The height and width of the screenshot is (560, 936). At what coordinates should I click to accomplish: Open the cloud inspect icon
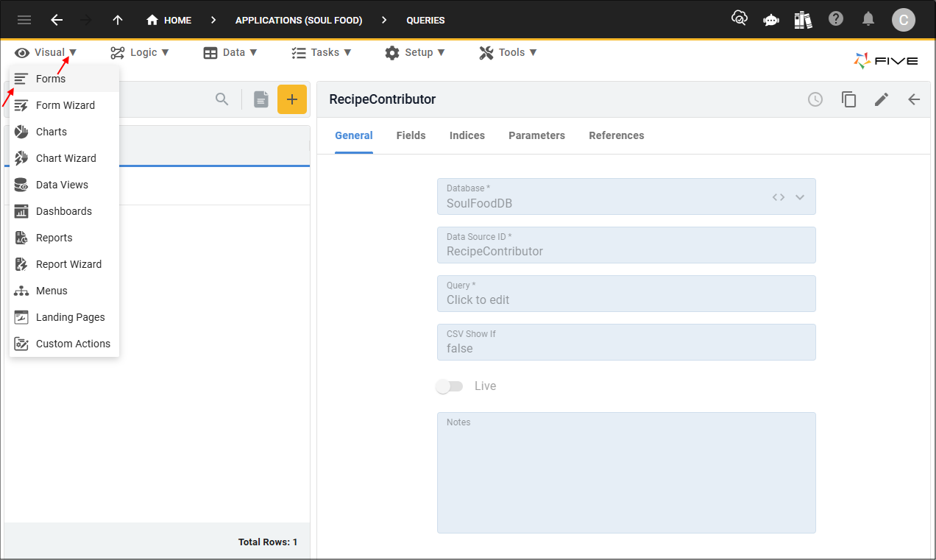[739, 18]
